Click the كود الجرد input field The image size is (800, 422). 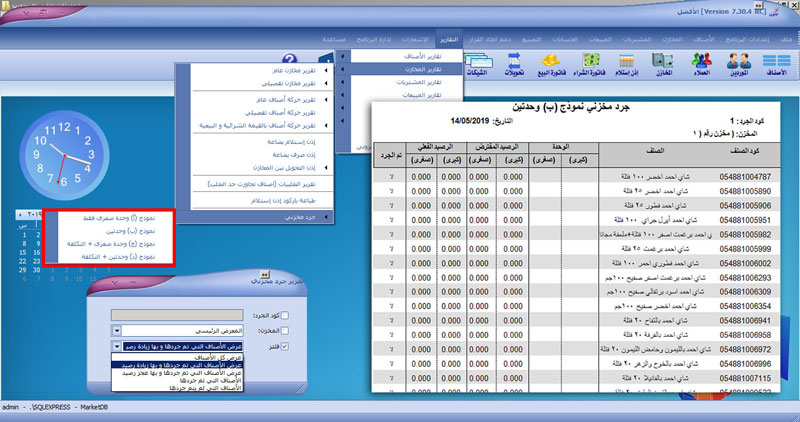click(x=177, y=315)
